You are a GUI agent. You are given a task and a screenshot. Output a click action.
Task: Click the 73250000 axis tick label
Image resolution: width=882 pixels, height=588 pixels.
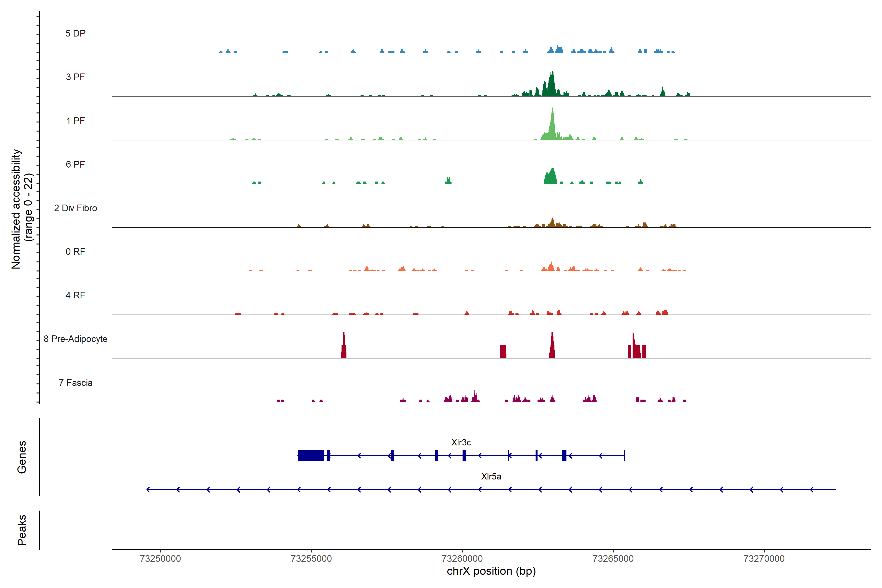[x=160, y=558]
